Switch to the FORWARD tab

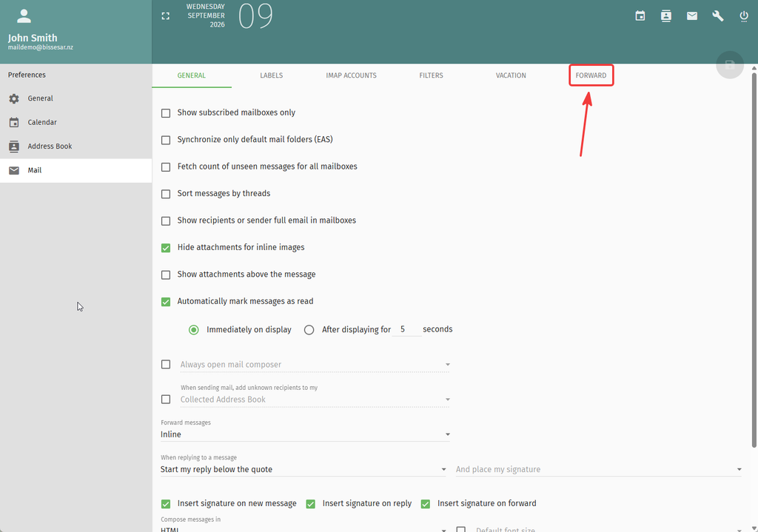(x=591, y=75)
